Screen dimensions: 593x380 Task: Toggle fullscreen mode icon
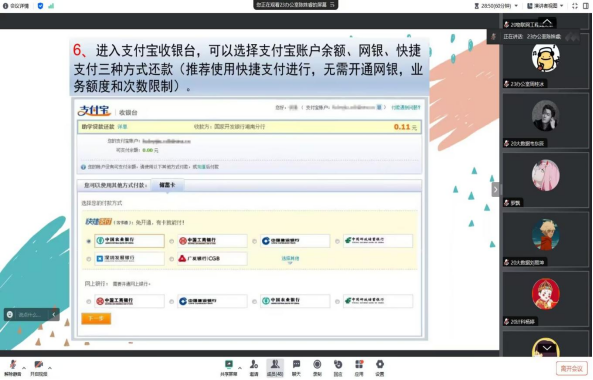click(x=575, y=6)
